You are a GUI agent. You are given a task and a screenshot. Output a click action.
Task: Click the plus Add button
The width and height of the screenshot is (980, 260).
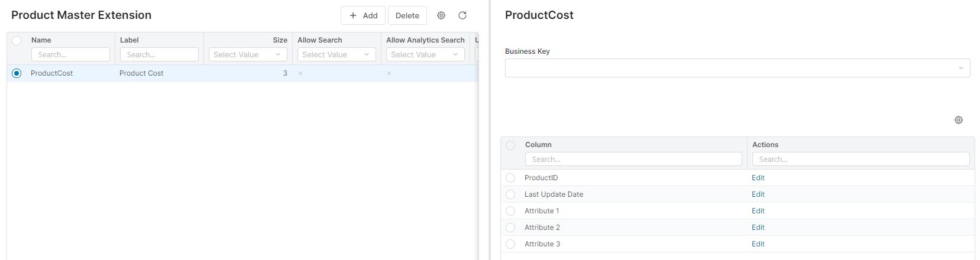[x=363, y=15]
